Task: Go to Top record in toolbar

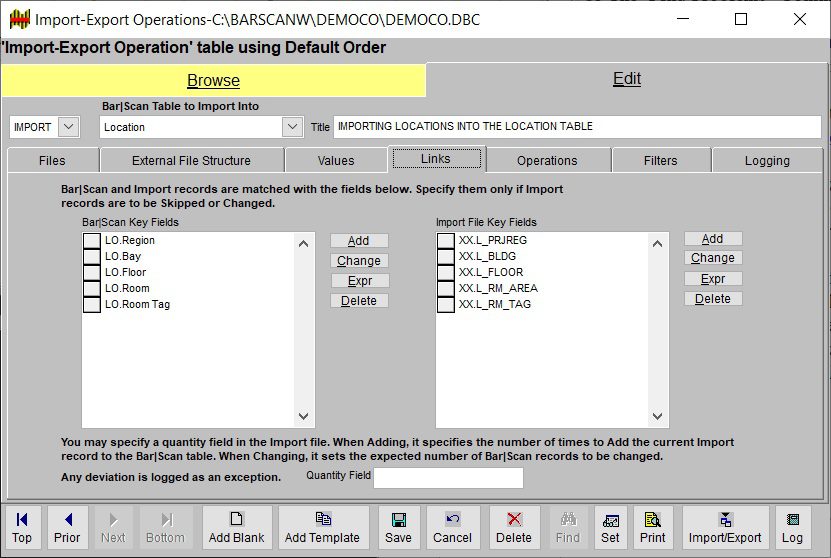Action: 22,527
